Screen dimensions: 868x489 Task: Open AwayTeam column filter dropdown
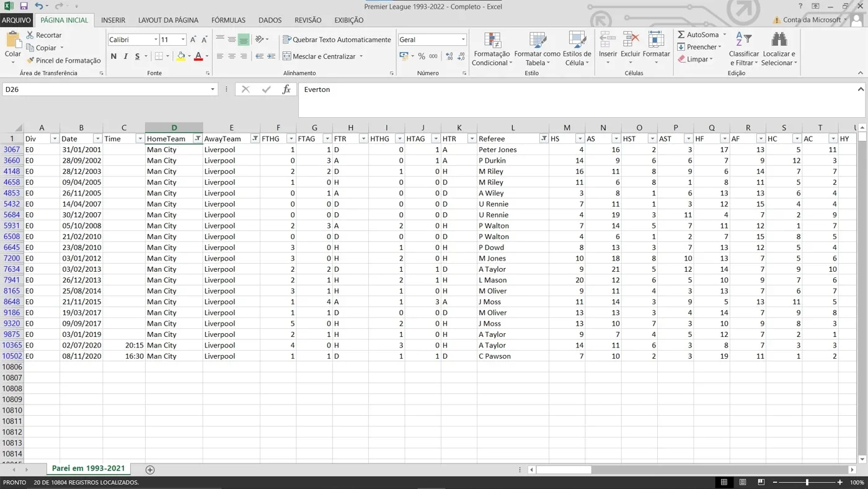tap(255, 139)
